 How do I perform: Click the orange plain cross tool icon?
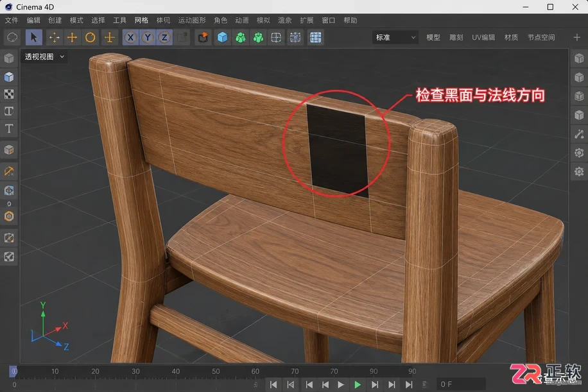72,37
